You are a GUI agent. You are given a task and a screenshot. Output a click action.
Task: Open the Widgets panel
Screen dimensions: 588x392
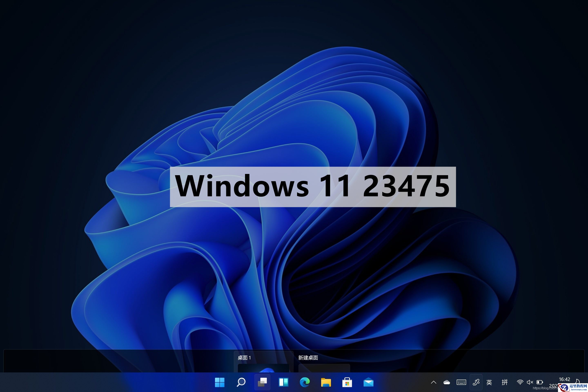pyautogui.click(x=283, y=382)
